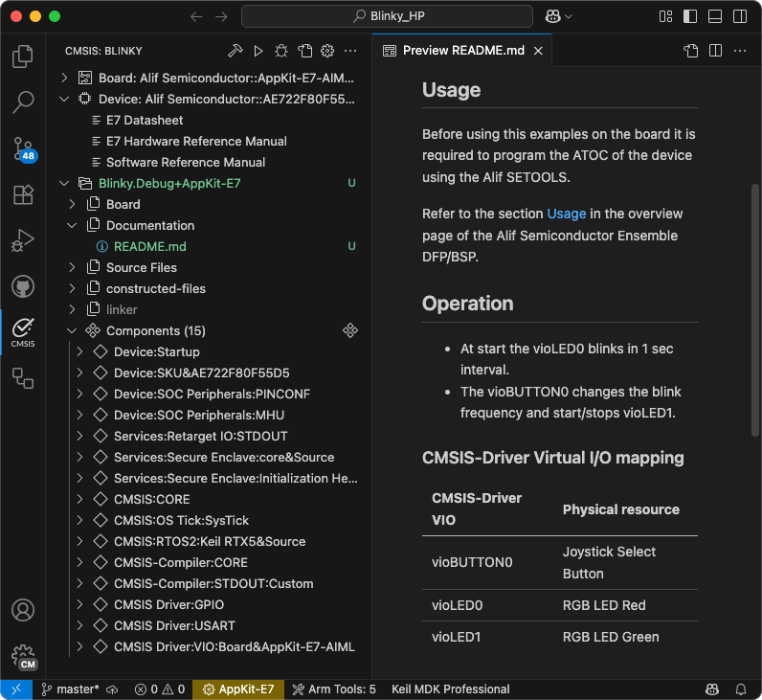Open README source file icon in editor toolbar

690,51
